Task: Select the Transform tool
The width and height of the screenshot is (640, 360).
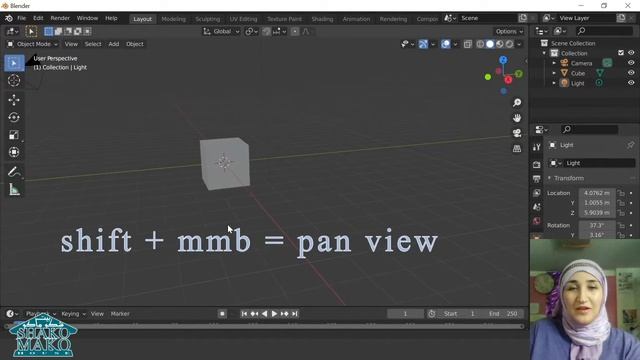Action: point(14,152)
